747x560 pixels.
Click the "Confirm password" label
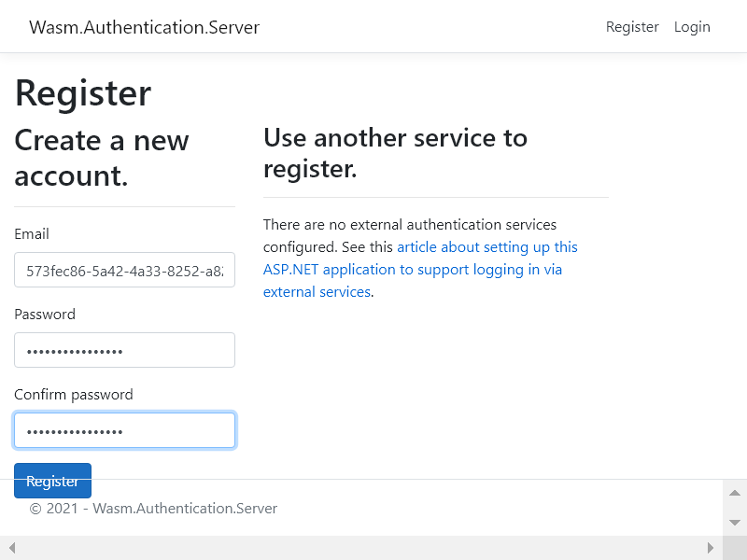[74, 394]
